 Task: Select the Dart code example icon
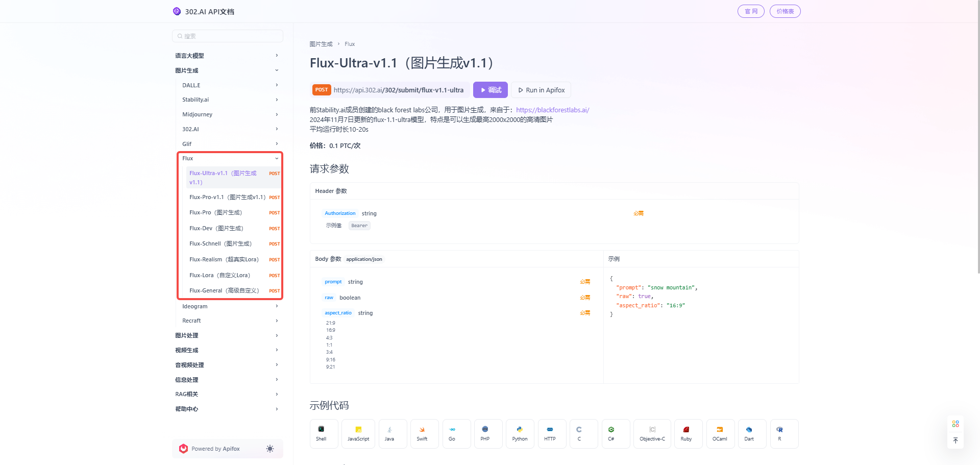click(749, 429)
